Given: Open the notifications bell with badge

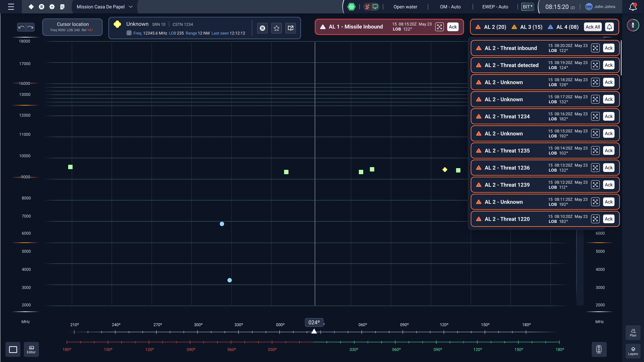Looking at the screenshot, I should pyautogui.click(x=633, y=7).
